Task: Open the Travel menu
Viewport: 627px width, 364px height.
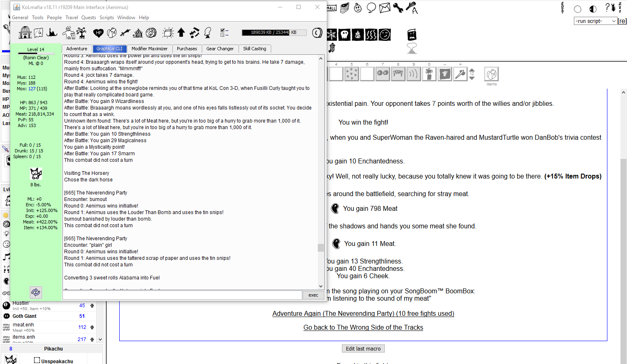Action: point(71,18)
